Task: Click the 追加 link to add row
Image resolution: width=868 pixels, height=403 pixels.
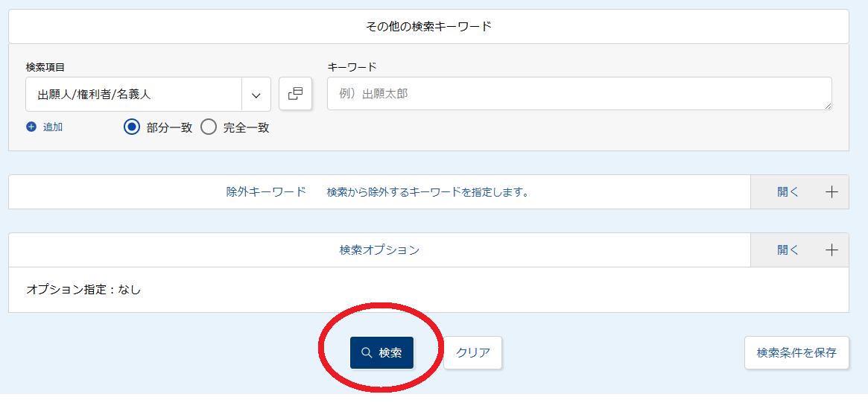Action: click(53, 127)
